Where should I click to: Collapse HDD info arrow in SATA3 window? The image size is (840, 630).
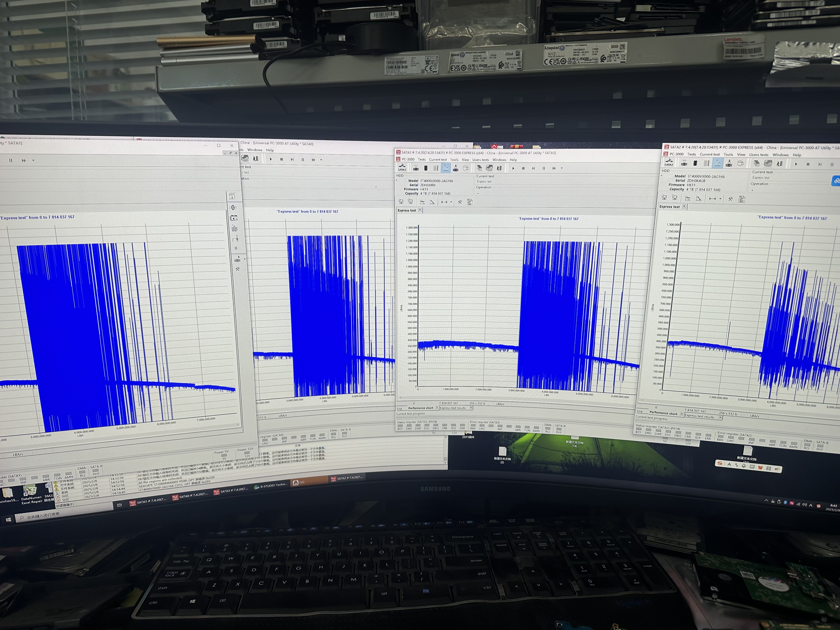point(397,180)
